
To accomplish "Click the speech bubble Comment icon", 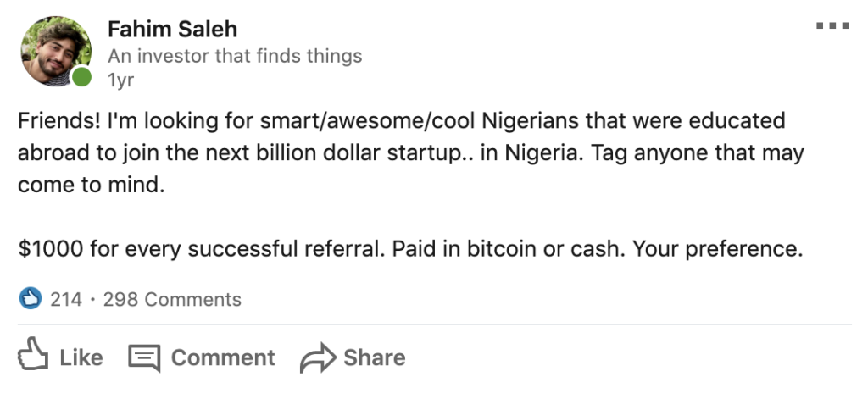I will pyautogui.click(x=144, y=357).
